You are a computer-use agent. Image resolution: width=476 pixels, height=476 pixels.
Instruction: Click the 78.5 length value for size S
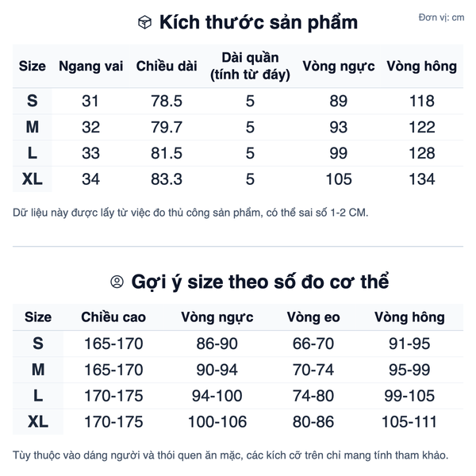pos(167,101)
